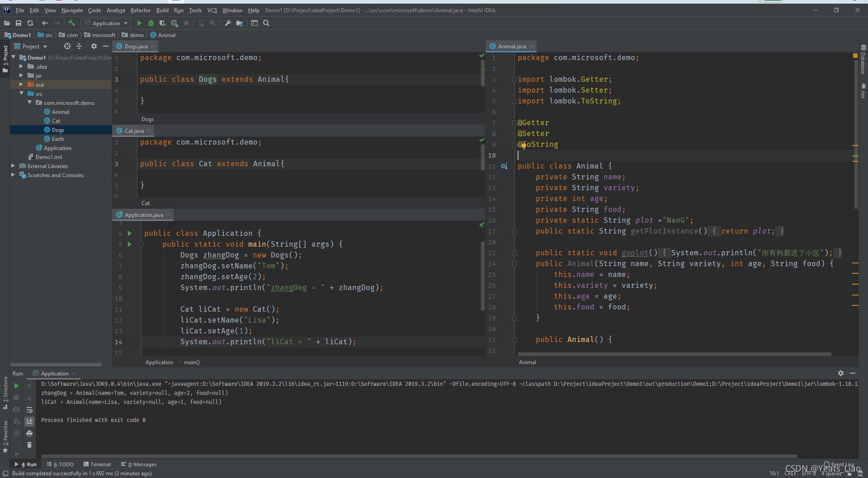
Task: Toggle soft-wrap in the Run console
Action: 29,410
